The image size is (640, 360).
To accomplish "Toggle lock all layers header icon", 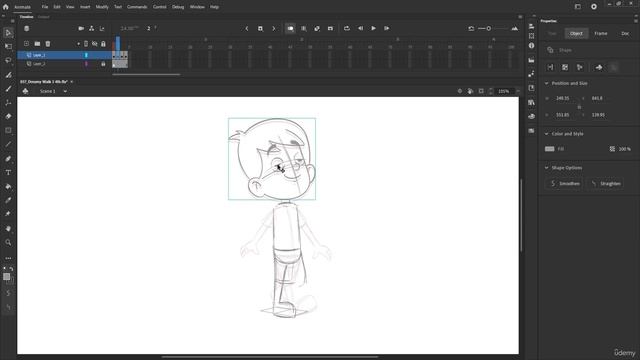I will click(x=103, y=44).
